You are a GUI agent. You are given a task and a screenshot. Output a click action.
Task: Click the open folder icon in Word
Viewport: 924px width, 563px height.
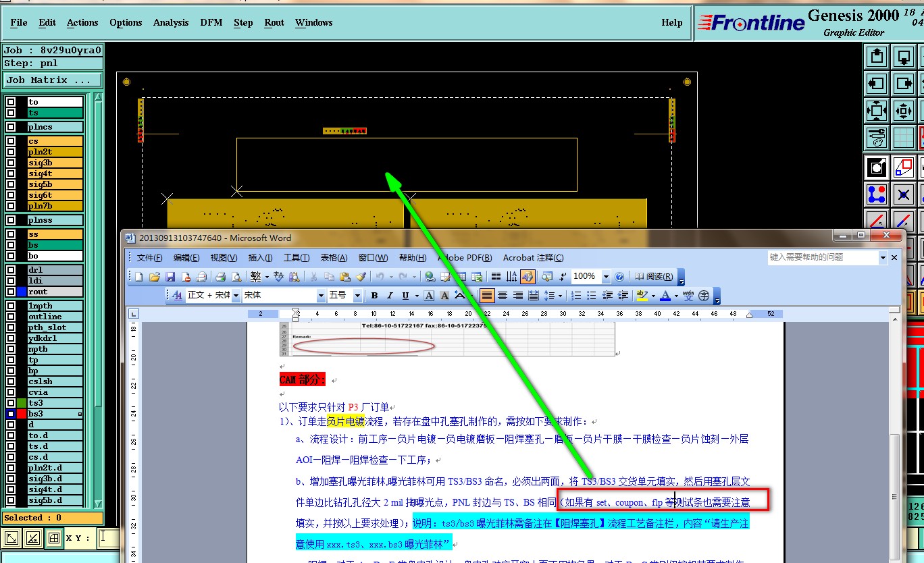click(155, 277)
